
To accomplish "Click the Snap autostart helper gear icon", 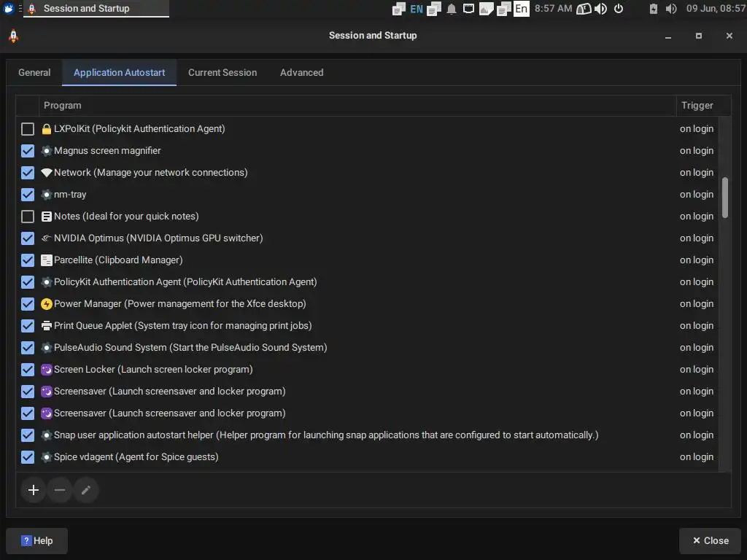I will click(46, 435).
